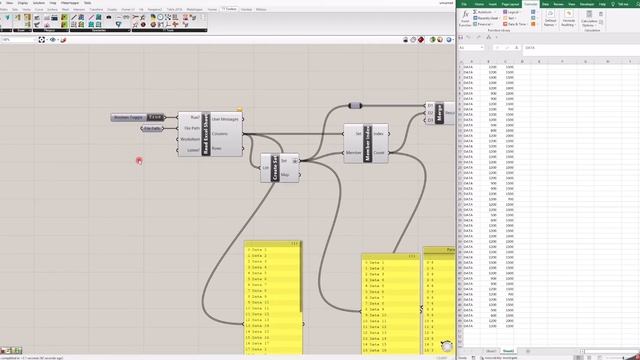Image resolution: width=640 pixels, height=360 pixels.
Task: Open the Financial functions dropdown
Action: pyautogui.click(x=484, y=24)
